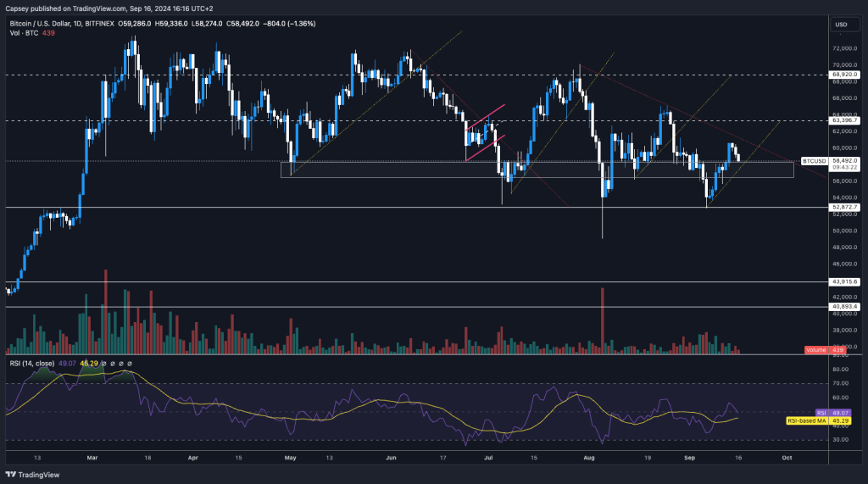
Task: Open the USD currency selector
Action: tap(842, 24)
